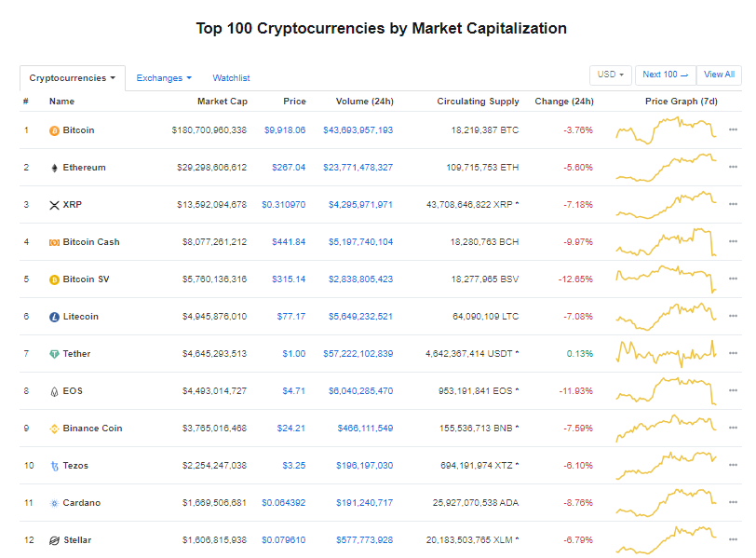The width and height of the screenshot is (756, 558).
Task: Click Tether volume $57,222,102,839
Action: (x=358, y=353)
